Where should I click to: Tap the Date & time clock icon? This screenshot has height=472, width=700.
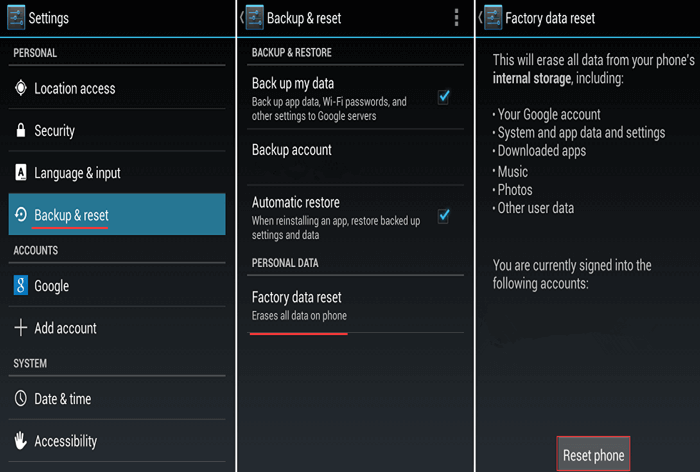21,399
